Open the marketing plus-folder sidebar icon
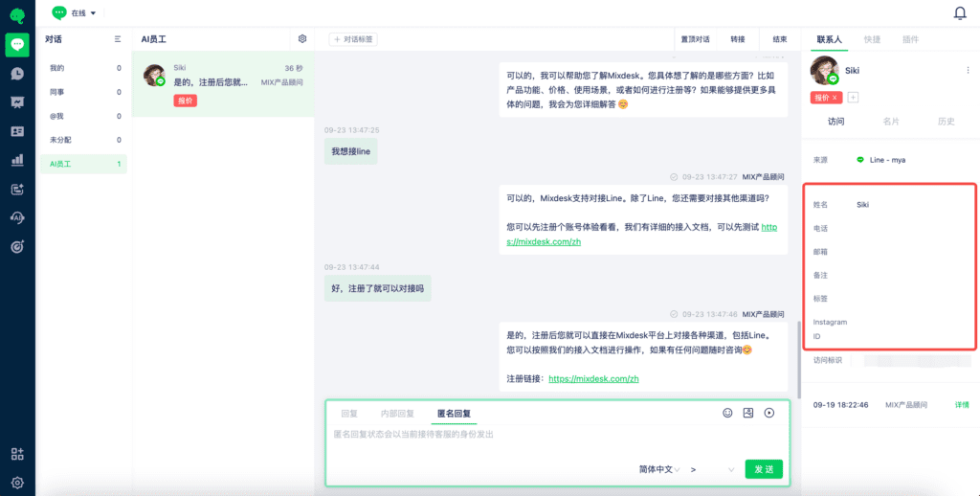980x496 pixels. click(x=17, y=189)
